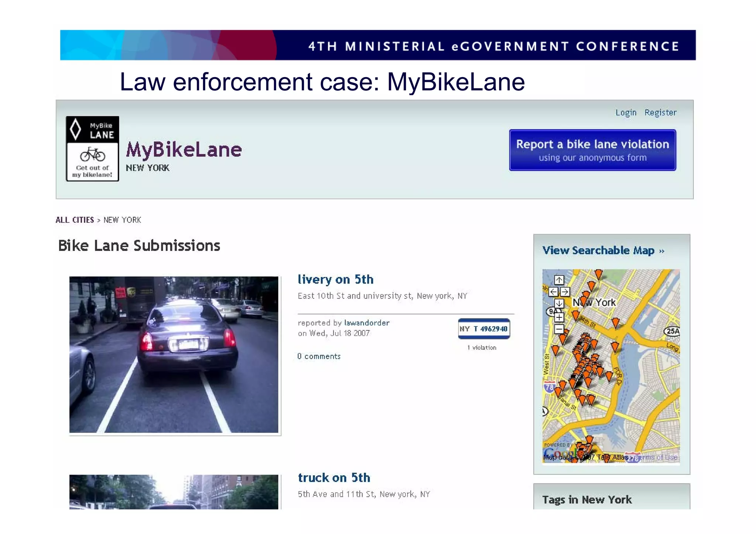Pan the map right with arrow
This screenshot has width=756, height=534.
click(565, 292)
